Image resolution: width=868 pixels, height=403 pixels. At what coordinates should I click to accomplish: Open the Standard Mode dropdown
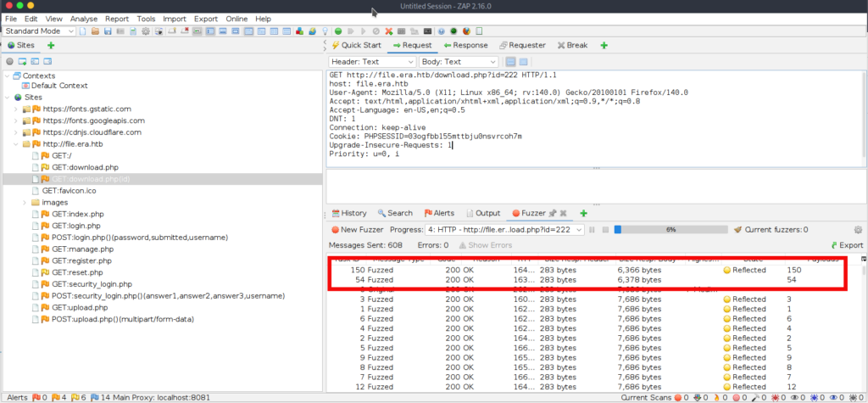point(40,31)
